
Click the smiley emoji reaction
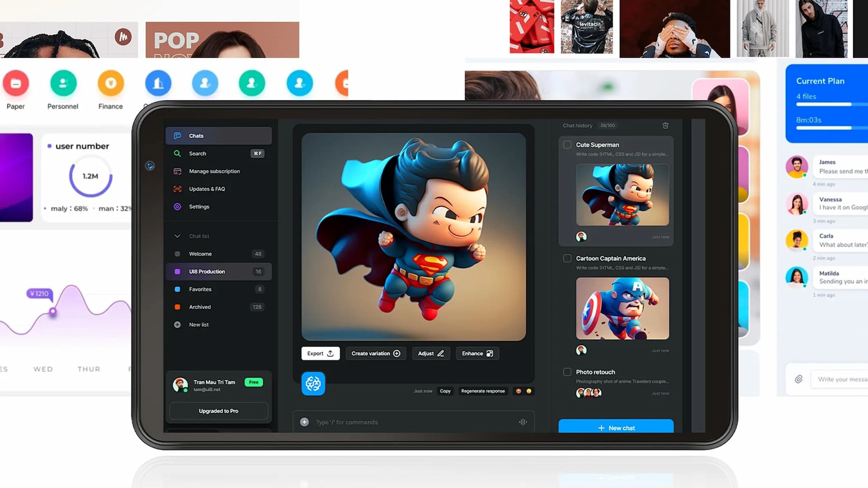tap(529, 391)
